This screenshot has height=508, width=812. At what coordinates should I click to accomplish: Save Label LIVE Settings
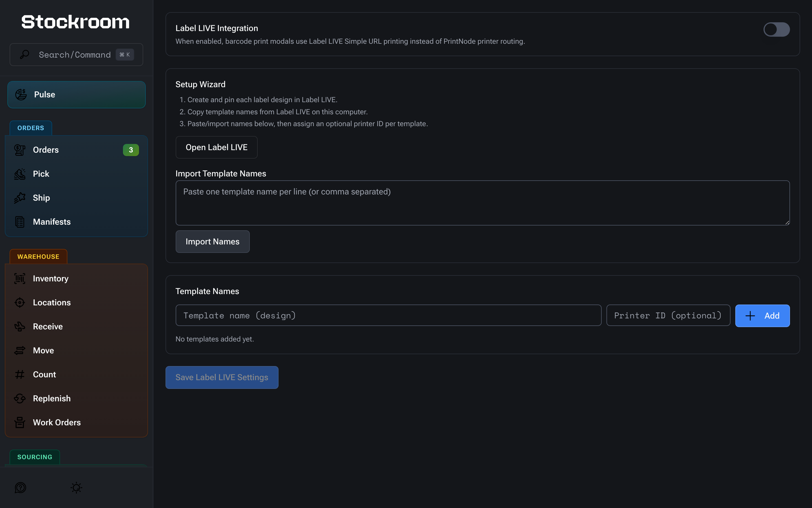tap(222, 377)
